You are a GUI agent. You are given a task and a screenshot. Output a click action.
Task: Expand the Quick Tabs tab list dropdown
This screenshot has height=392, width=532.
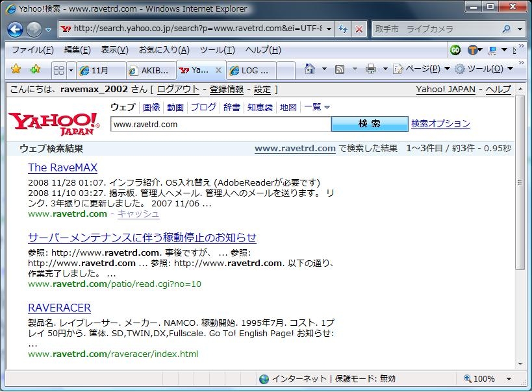(x=71, y=70)
